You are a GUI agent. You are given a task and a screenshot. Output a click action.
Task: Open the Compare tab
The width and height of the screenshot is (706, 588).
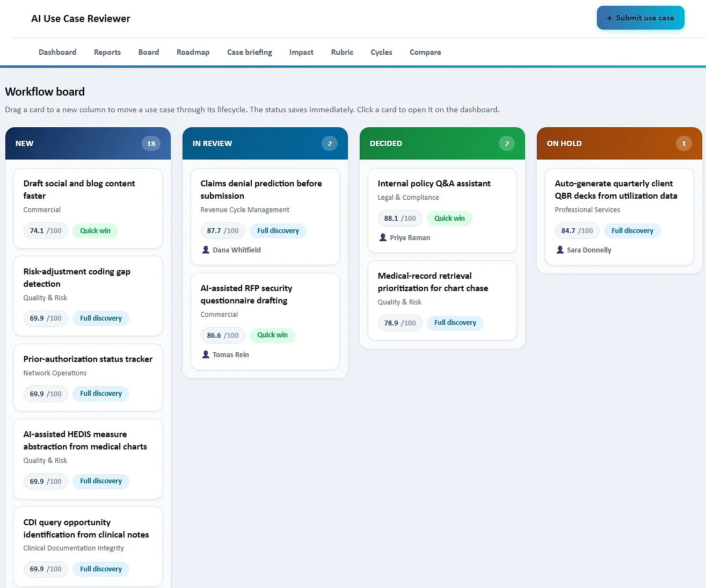point(425,52)
